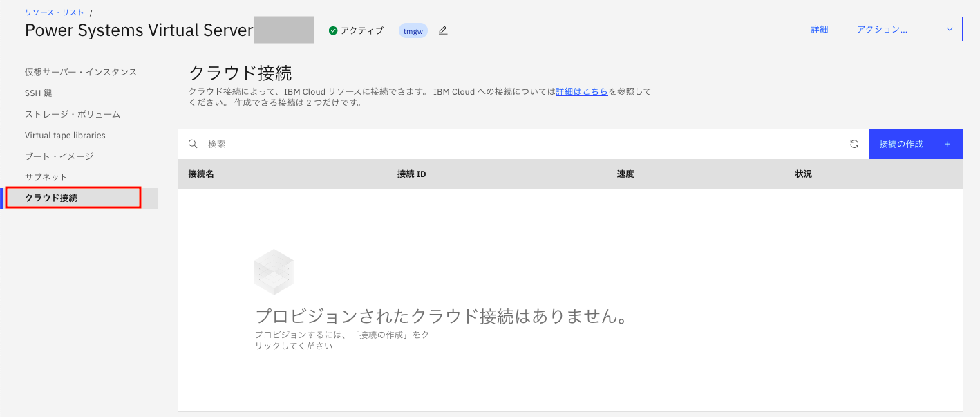The height and width of the screenshot is (417, 980).
Task: Click the クラウド接続 page heading
Action: coord(241,73)
